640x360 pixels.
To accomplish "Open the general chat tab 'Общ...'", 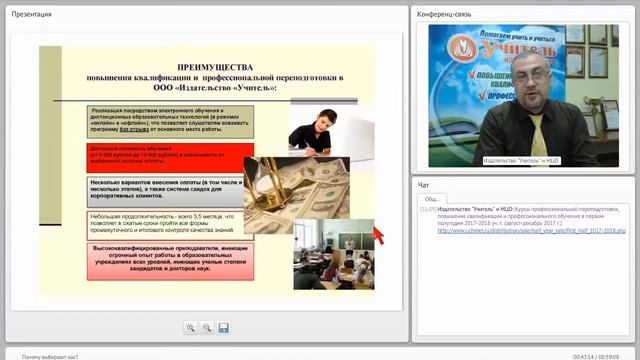I will (x=432, y=199).
